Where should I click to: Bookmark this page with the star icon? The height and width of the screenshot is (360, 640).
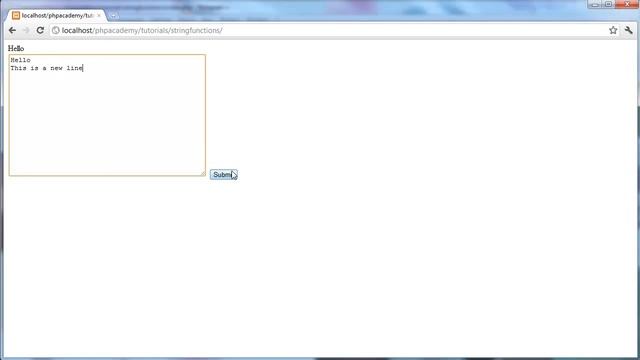pos(613,30)
